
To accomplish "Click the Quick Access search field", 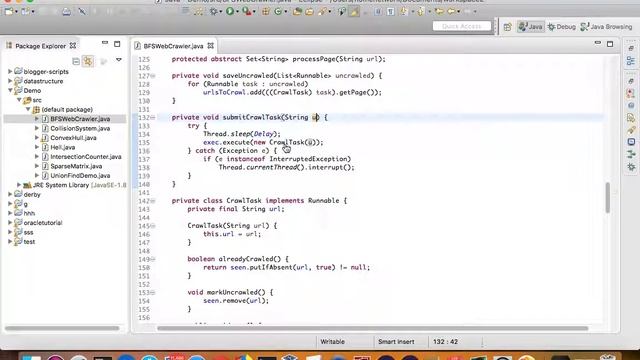I will pyautogui.click(x=462, y=26).
